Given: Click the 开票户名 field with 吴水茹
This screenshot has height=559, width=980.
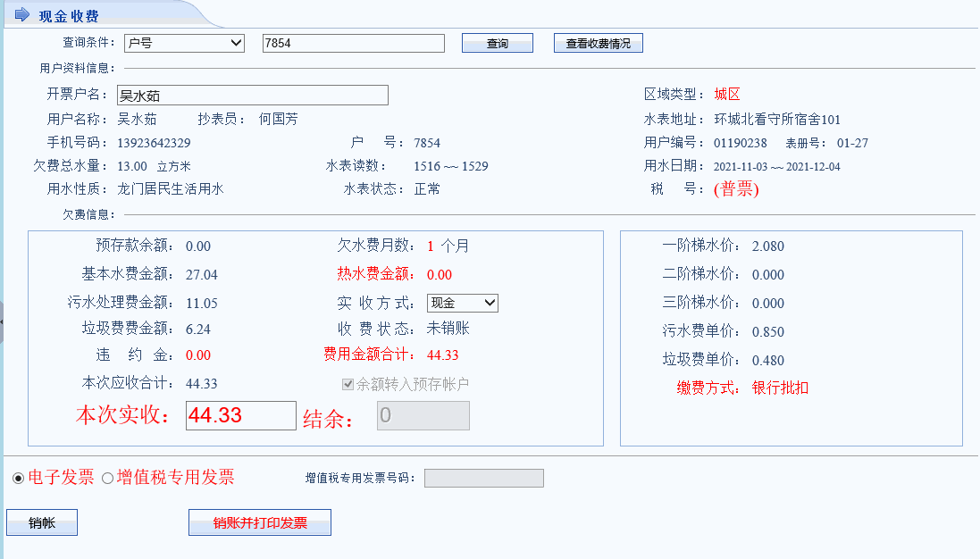Looking at the screenshot, I should coord(253,96).
